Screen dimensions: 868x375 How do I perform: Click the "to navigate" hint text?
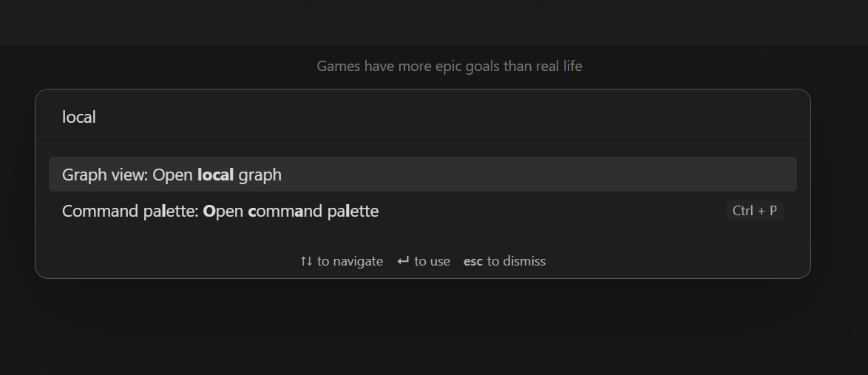click(350, 261)
